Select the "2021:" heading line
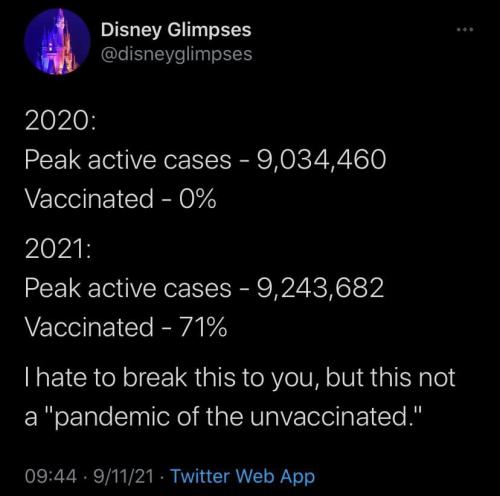This screenshot has height=496, width=500. pyautogui.click(x=58, y=249)
